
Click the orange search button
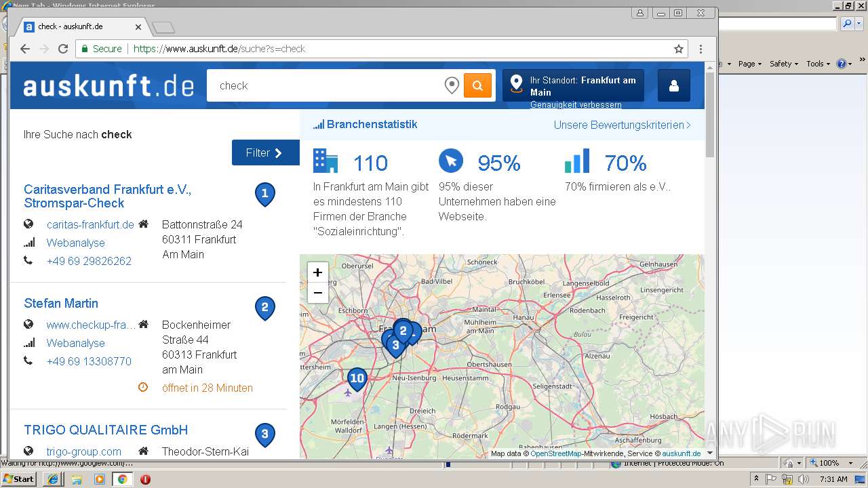477,85
